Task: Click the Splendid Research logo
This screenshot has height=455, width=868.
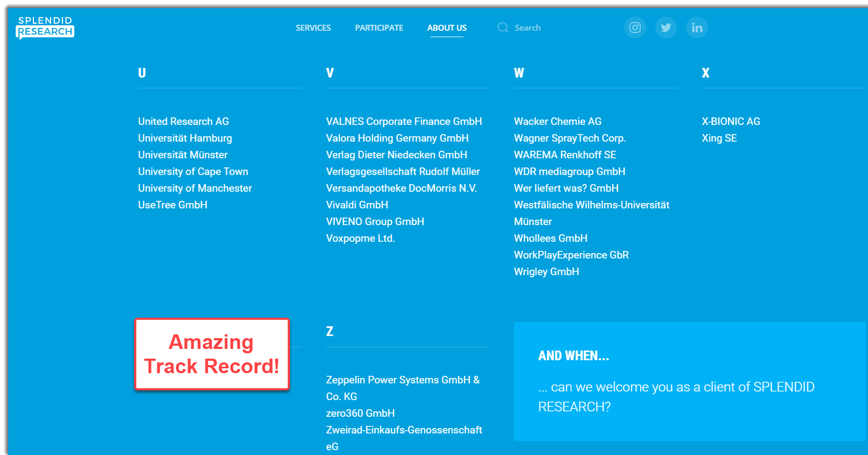Action: 45,27
